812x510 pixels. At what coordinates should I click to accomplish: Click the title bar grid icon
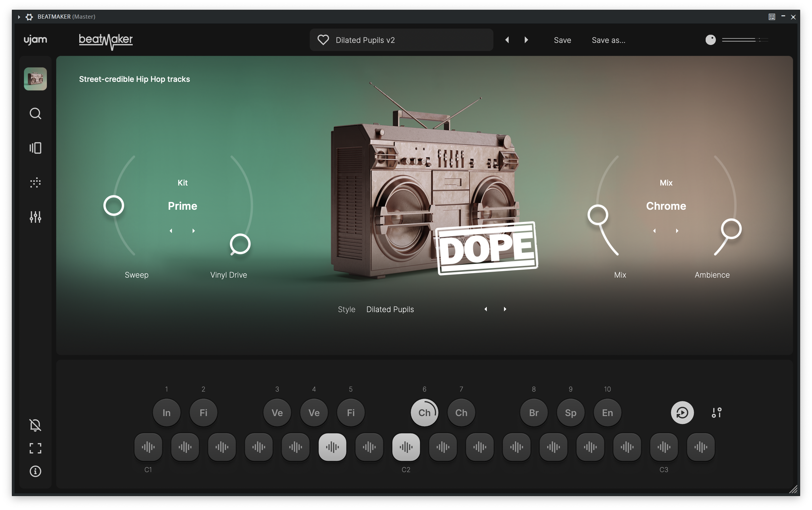click(771, 17)
